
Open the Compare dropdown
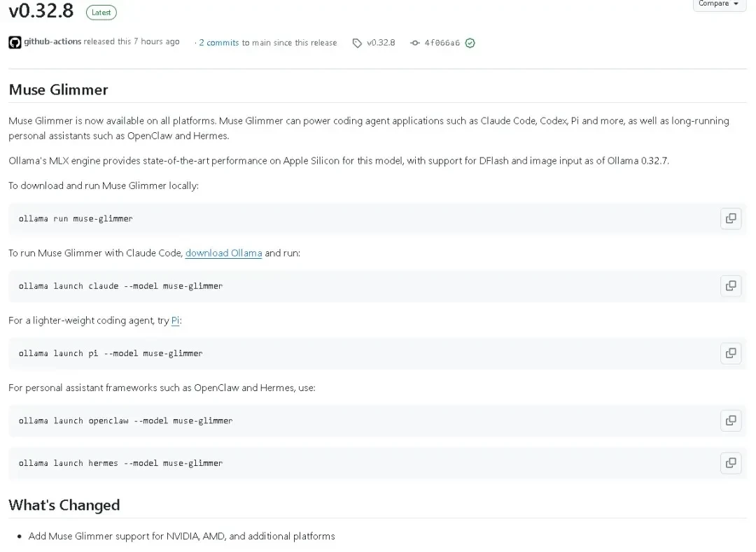[719, 4]
